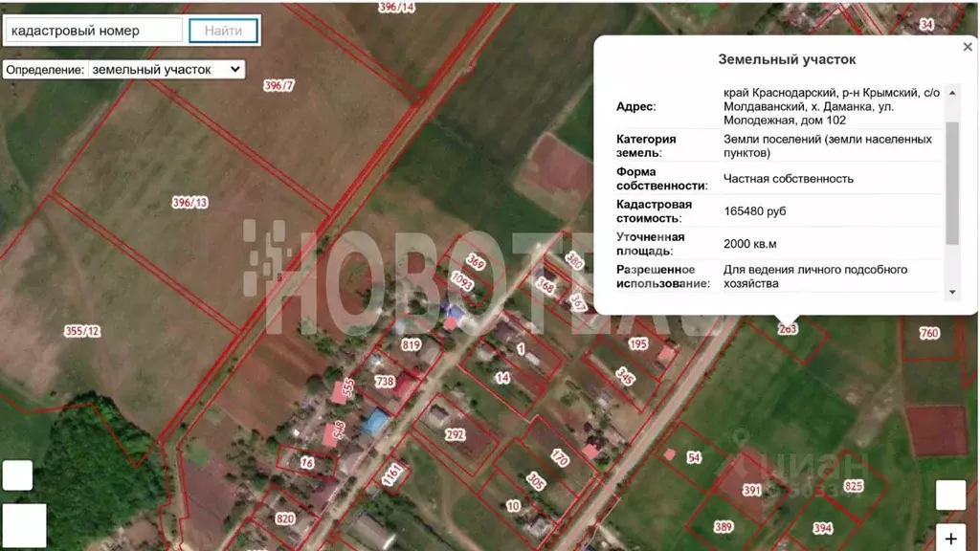Viewport: 980px width, 551px height.
Task: Select parcel number 760 on map
Action: (x=928, y=333)
